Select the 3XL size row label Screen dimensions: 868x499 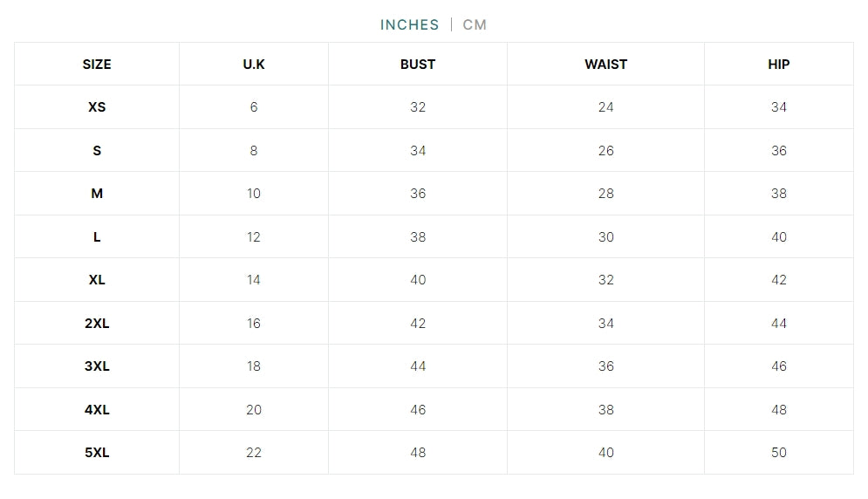tap(97, 366)
